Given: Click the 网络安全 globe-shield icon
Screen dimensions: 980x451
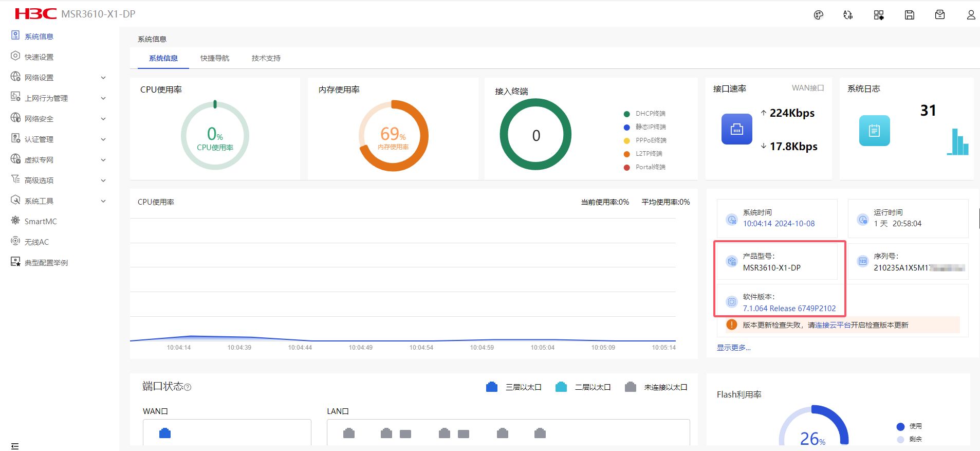Looking at the screenshot, I should click(x=15, y=118).
